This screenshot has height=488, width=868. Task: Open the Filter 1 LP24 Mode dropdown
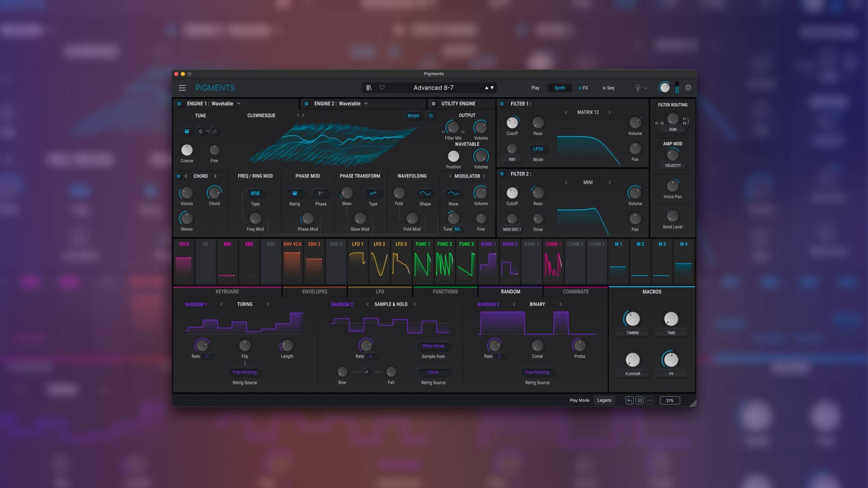pos(538,149)
